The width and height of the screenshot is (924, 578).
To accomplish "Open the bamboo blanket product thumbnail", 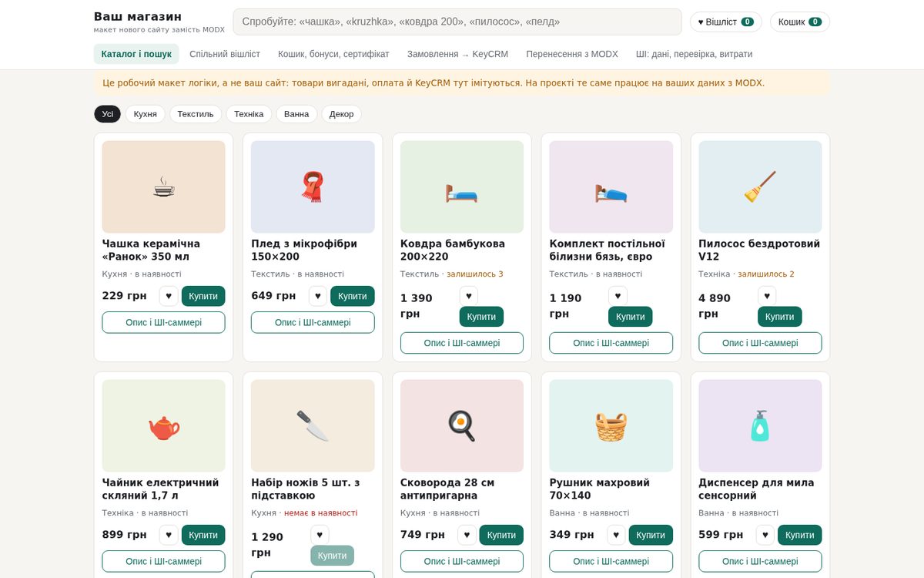I will pyautogui.click(x=462, y=187).
